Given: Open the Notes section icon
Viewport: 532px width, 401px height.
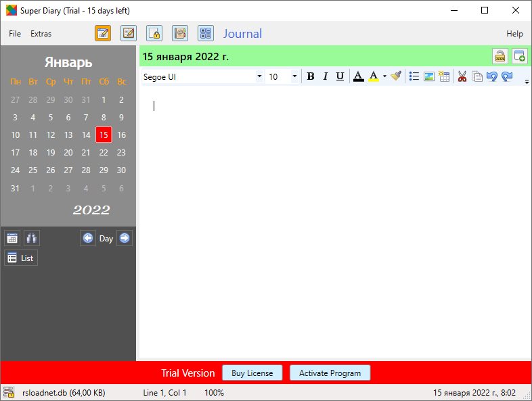Looking at the screenshot, I should click(x=129, y=33).
